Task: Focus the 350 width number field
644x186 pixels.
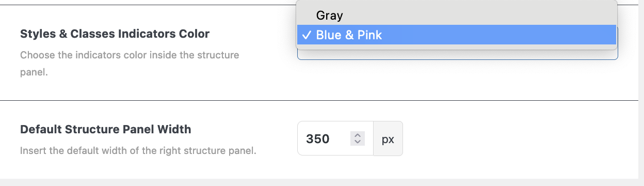Action: (x=335, y=138)
